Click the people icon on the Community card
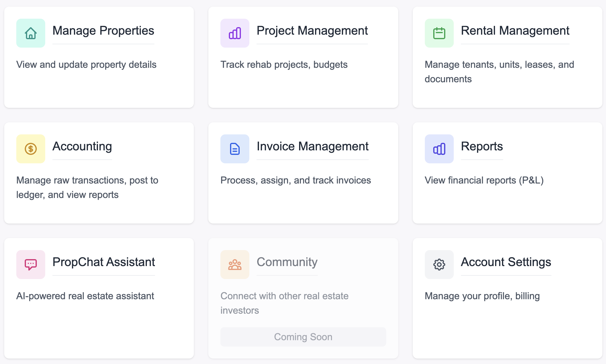 click(235, 264)
